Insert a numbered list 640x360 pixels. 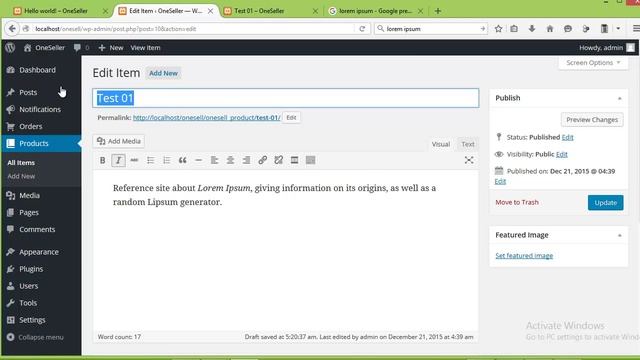coord(167,160)
